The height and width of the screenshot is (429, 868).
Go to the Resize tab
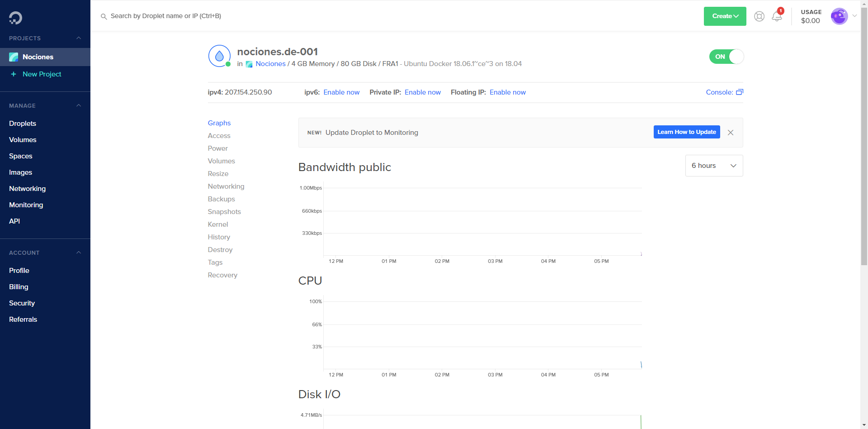click(218, 174)
